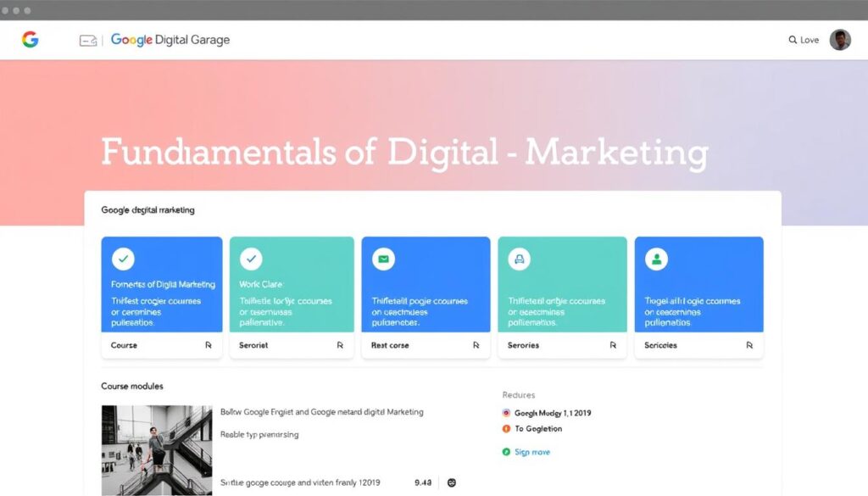Click the Reable typ prenorsing text
The height and width of the screenshot is (496, 868).
[259, 435]
